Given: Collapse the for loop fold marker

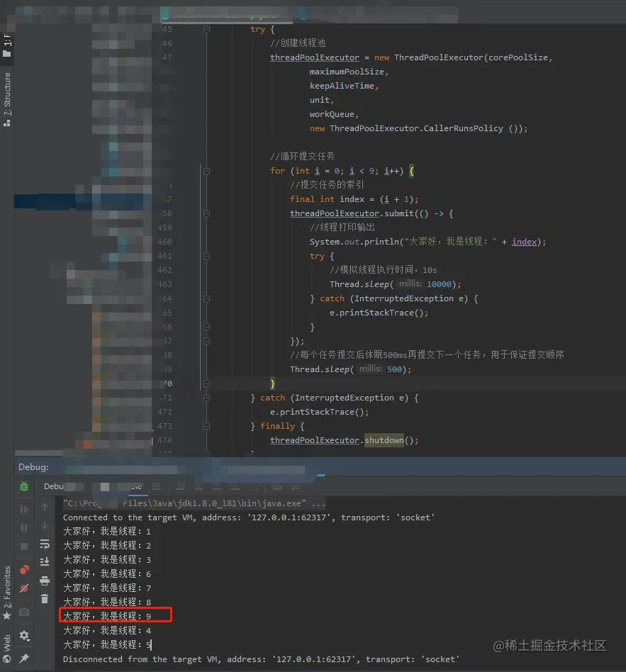Looking at the screenshot, I should click(x=207, y=171).
